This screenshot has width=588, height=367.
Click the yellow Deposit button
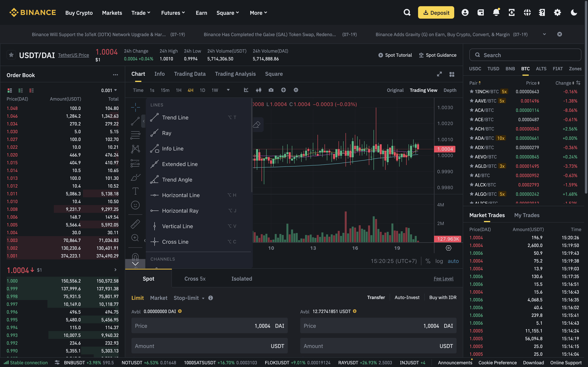point(436,13)
